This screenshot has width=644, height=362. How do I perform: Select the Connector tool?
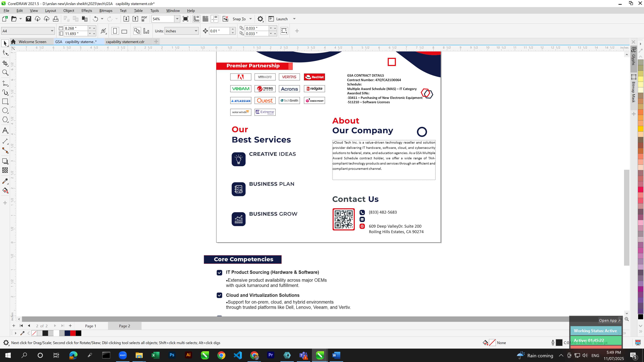click(5, 150)
